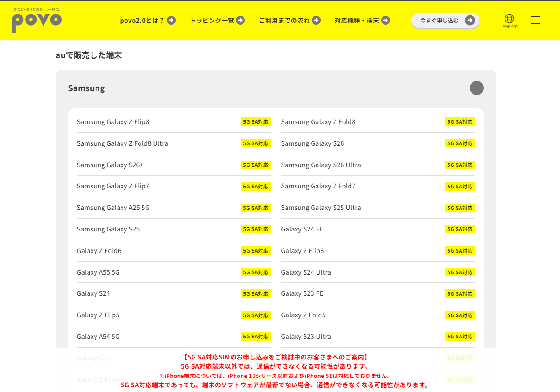Screen dimensions: 560x392
Task: Select Samsung Galaxy S25 Ultra row
Action: (x=378, y=208)
